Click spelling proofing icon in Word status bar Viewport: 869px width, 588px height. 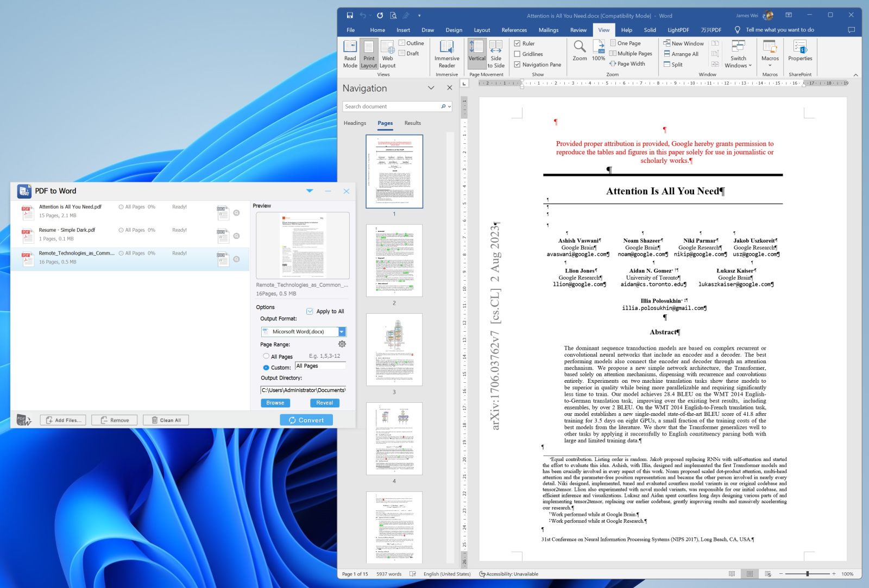[413, 574]
